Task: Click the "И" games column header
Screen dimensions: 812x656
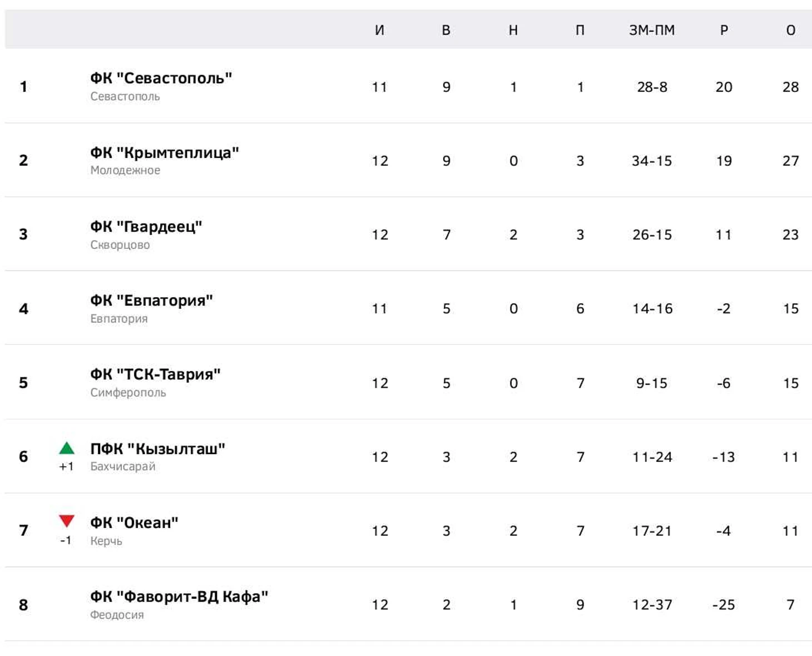Action: point(379,30)
